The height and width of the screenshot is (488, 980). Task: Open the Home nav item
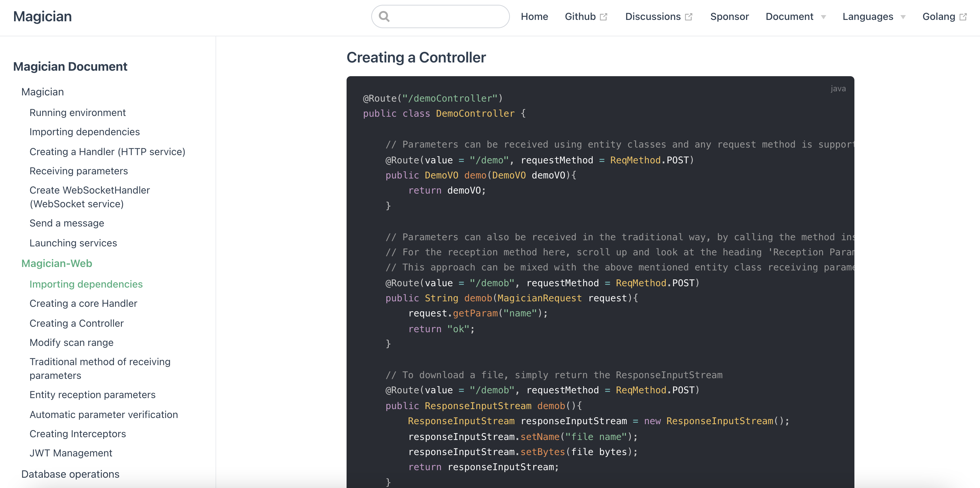click(x=534, y=16)
